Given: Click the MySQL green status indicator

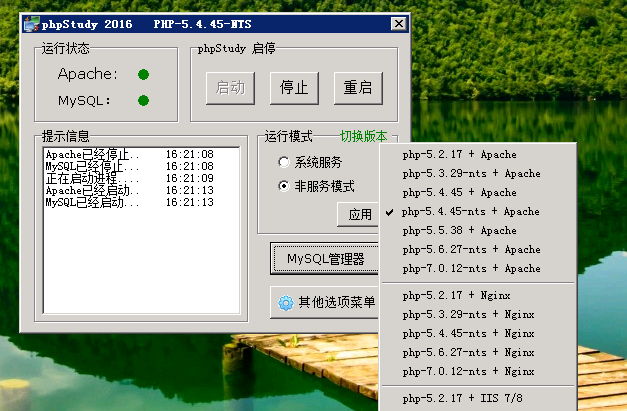Looking at the screenshot, I should tap(144, 100).
